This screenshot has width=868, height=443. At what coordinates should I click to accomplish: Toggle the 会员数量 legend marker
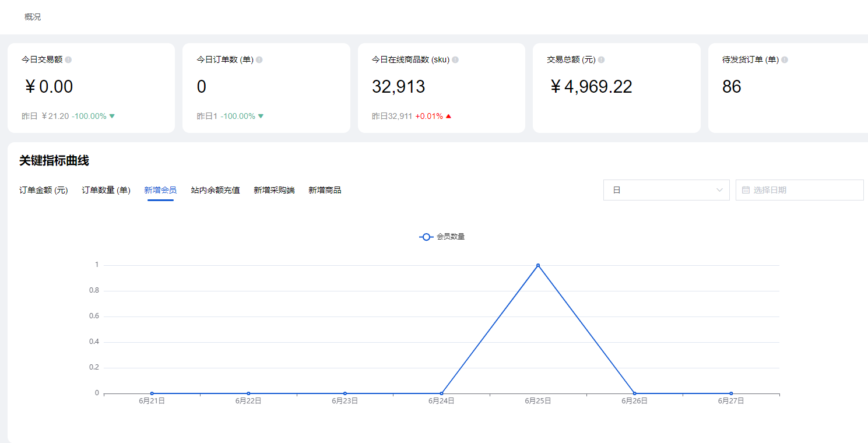426,237
